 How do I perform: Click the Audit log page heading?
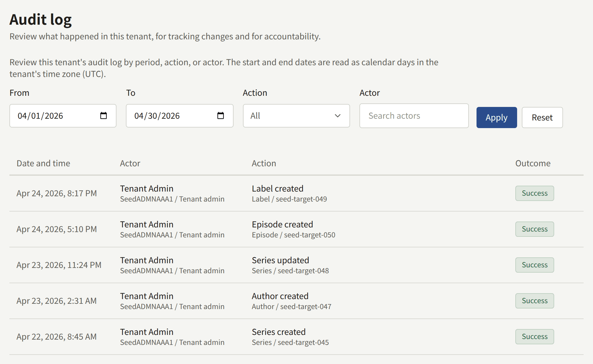point(41,20)
